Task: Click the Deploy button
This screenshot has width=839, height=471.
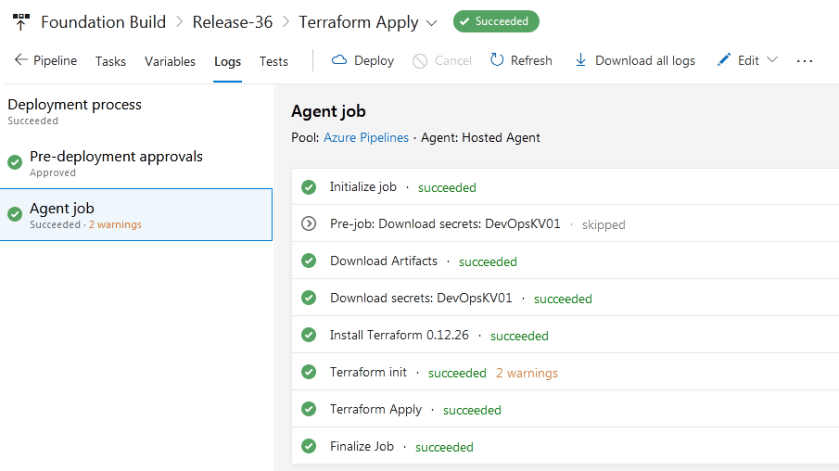Action: point(362,60)
